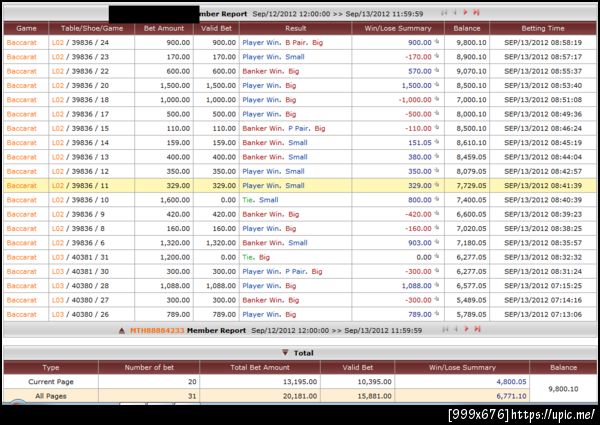Go to previous page in top pager

[x=455, y=13]
